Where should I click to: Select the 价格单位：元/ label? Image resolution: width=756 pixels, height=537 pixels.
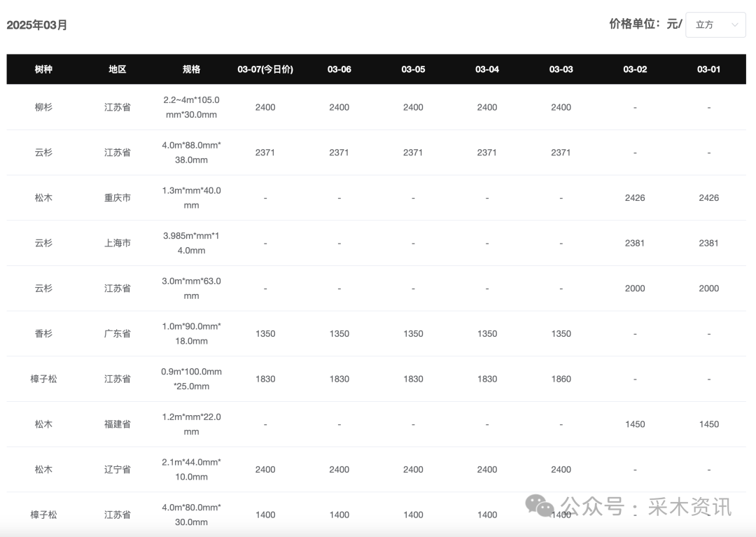tap(645, 24)
